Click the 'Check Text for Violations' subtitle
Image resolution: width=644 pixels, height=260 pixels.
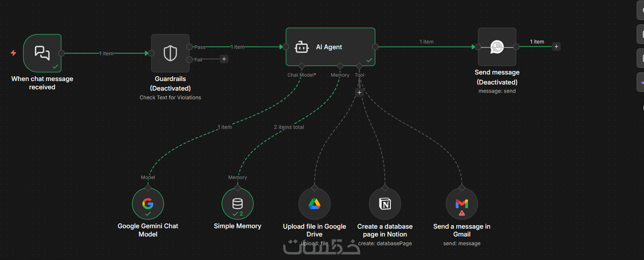point(170,98)
